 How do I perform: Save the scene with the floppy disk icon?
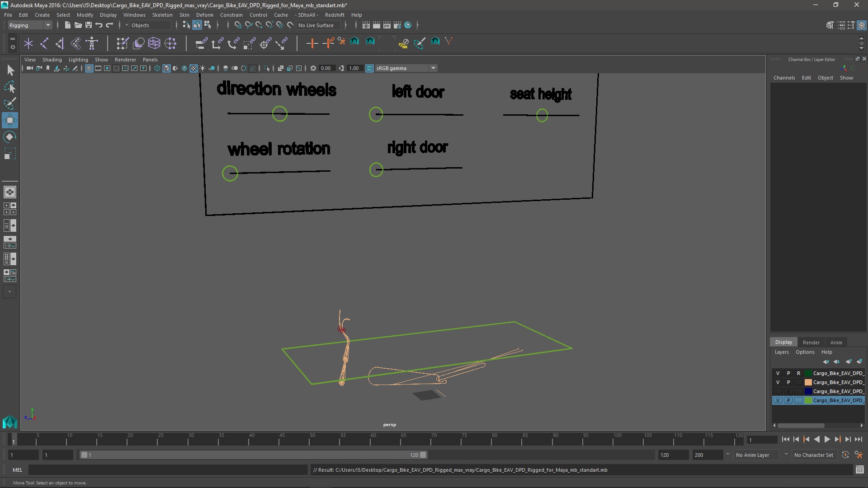89,25
